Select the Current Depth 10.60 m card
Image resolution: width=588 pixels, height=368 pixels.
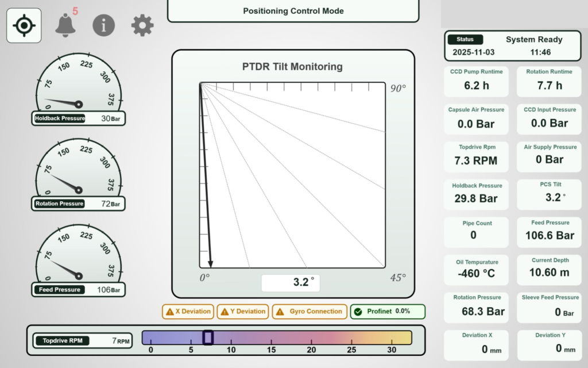549,270
